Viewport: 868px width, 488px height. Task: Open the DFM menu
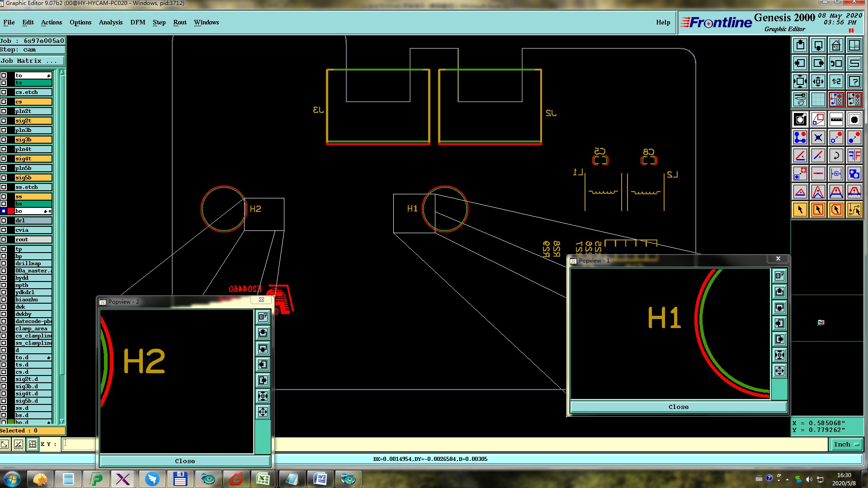pyautogui.click(x=137, y=22)
